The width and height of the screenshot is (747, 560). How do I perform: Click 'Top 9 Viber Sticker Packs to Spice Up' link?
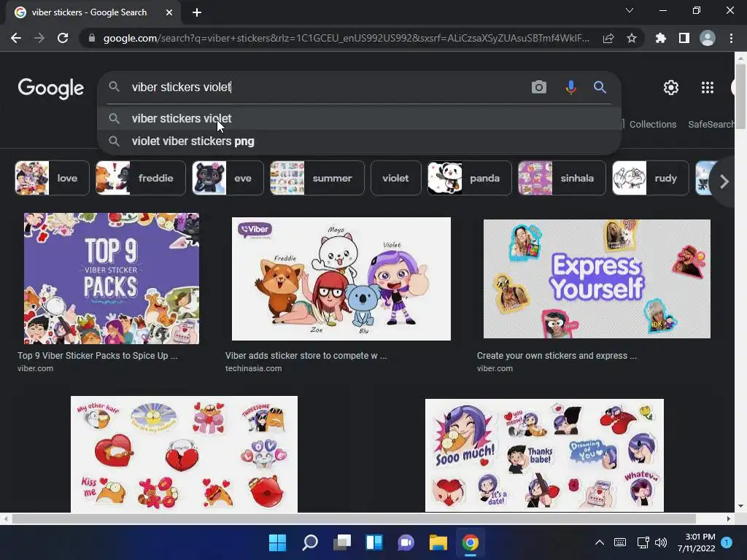pyautogui.click(x=98, y=356)
